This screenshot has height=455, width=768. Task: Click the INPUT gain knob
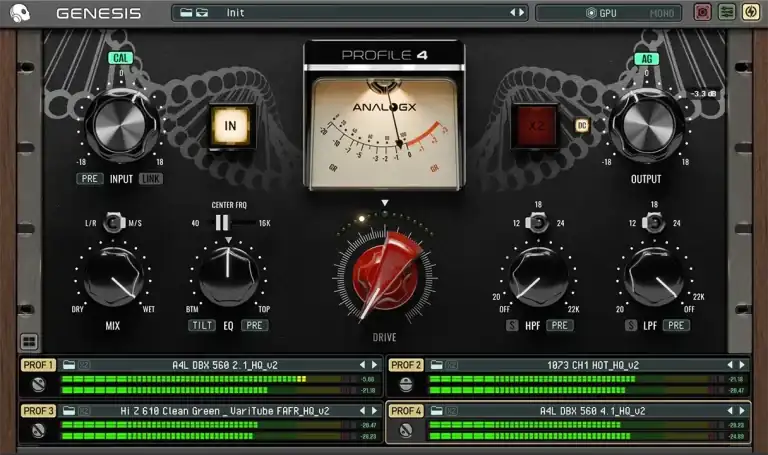(120, 125)
